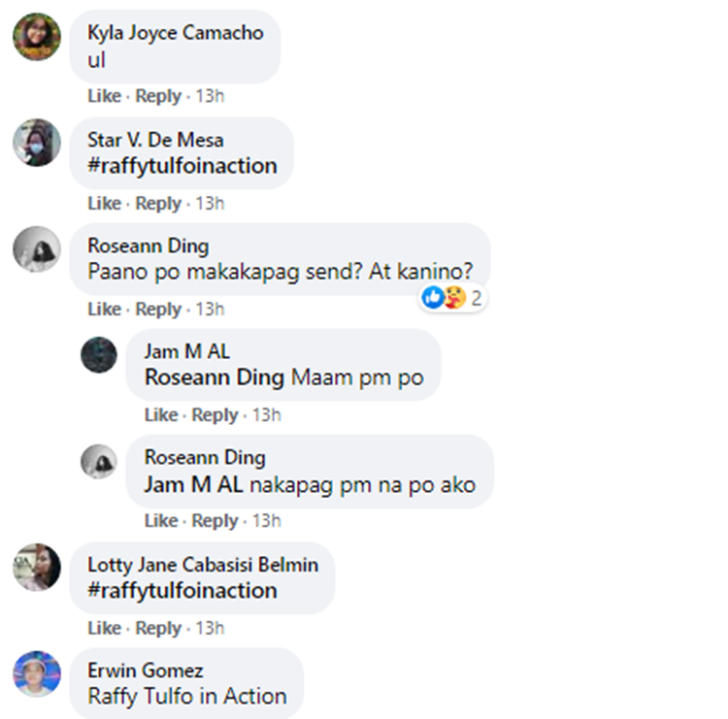The height and width of the screenshot is (719, 728).
Task: Reply to Roseann Ding's Paano po comment
Action: tap(158, 310)
